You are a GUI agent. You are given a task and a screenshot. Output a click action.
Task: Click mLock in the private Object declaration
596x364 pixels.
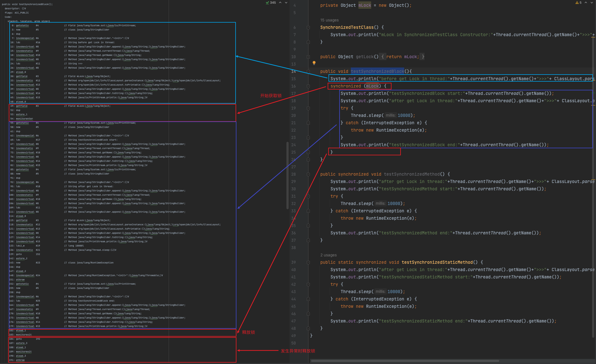(x=365, y=5)
